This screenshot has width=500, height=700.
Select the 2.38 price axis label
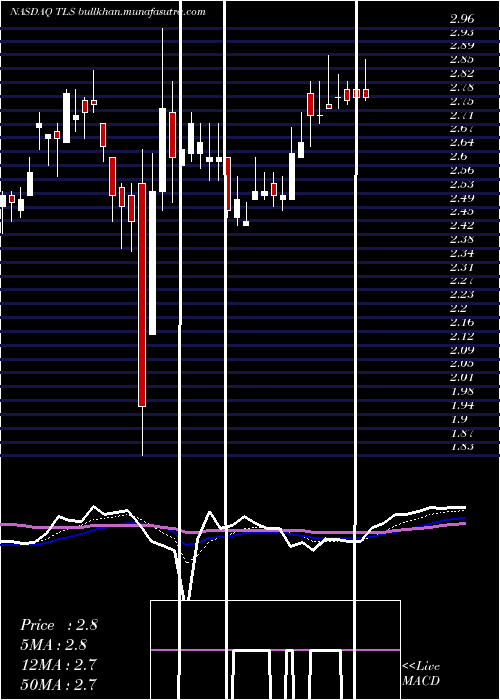tap(462, 239)
